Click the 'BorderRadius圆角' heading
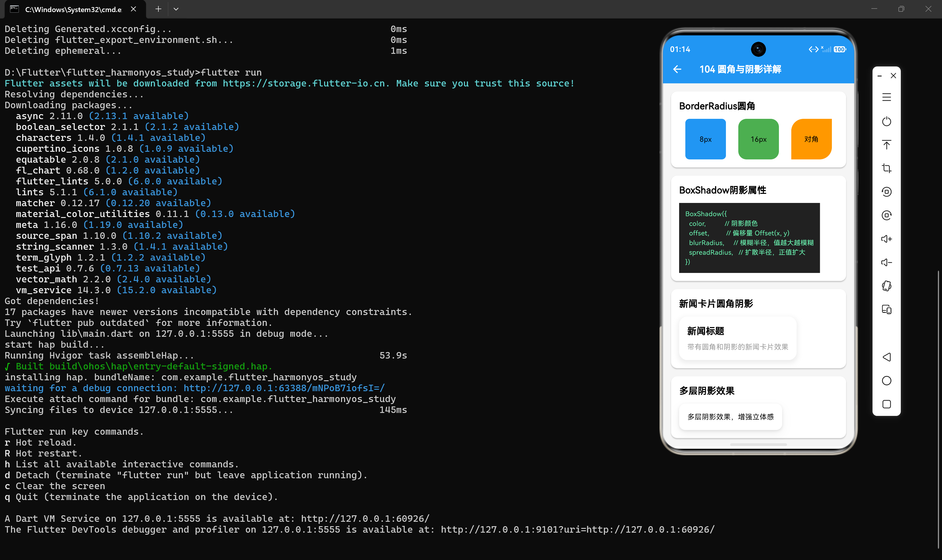 tap(717, 106)
